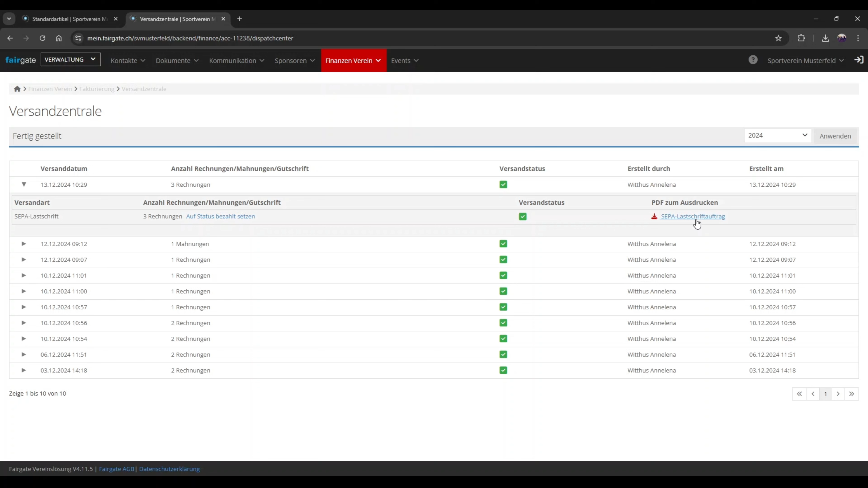Open the Finanzen Verein menu
This screenshot has height=488, width=868.
[x=354, y=61]
